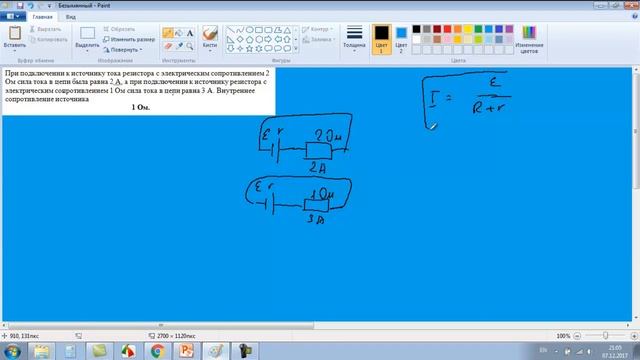Open the Rotate (Повернуть) dropdown
640x360 pixels.
pos(123,50)
